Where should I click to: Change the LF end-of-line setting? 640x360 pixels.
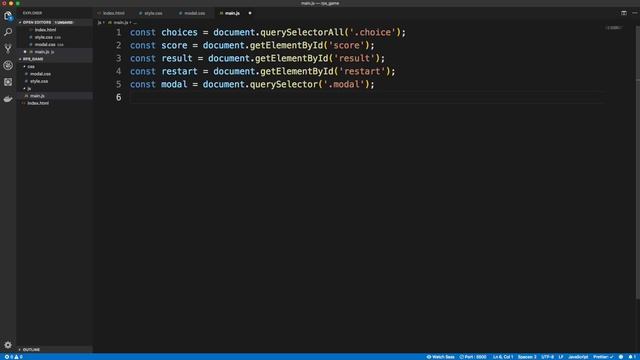[561, 357]
